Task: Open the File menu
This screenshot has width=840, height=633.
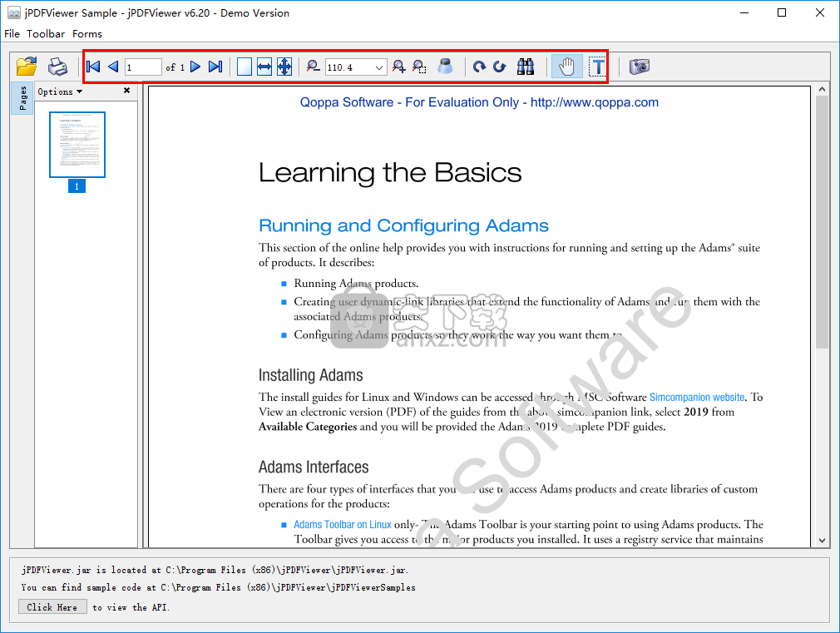Action: pyautogui.click(x=12, y=34)
